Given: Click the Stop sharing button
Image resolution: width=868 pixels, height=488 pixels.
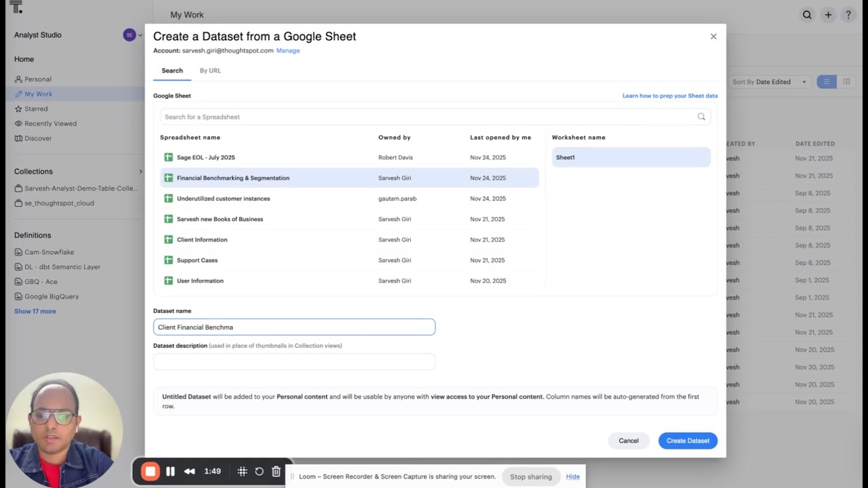Looking at the screenshot, I should [531, 476].
